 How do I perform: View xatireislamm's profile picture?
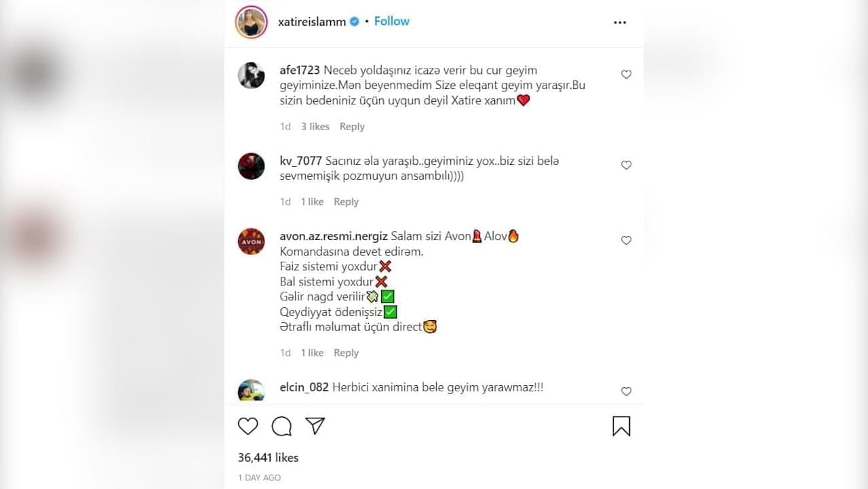251,22
